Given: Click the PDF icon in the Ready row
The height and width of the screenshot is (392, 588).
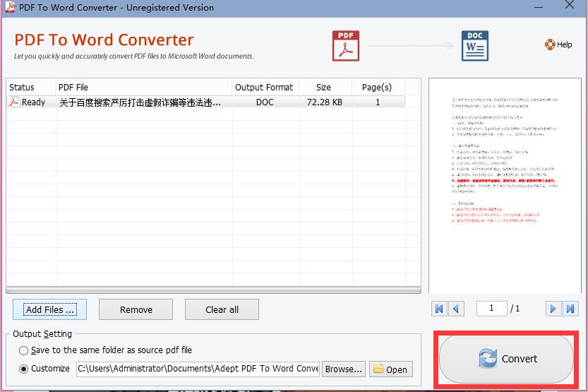Looking at the screenshot, I should 13,102.
